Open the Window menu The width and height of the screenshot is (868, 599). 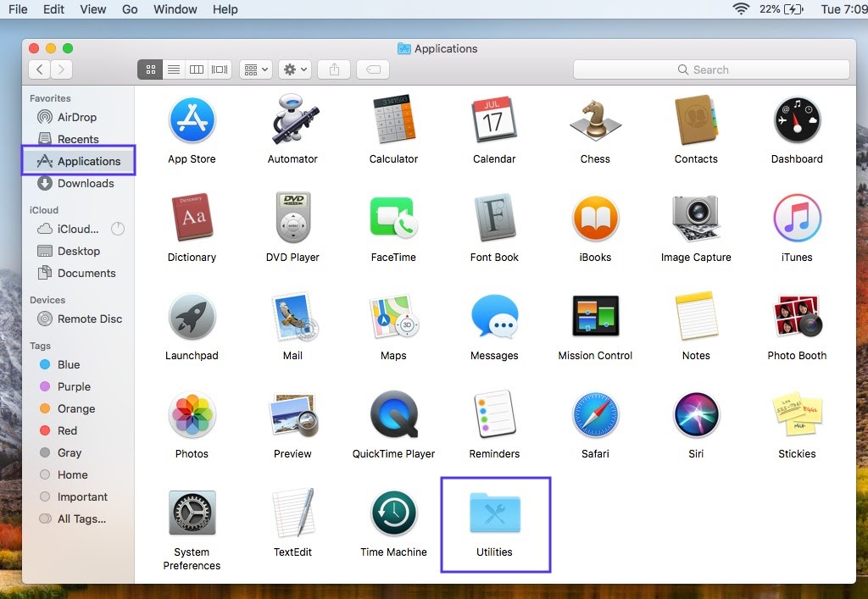click(175, 9)
